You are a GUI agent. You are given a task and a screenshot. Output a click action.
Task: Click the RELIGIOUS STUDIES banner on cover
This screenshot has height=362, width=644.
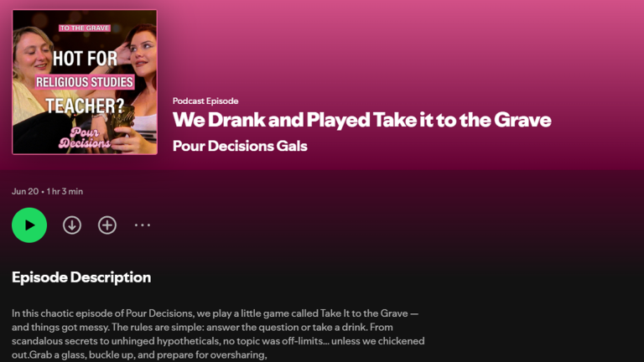click(x=85, y=82)
